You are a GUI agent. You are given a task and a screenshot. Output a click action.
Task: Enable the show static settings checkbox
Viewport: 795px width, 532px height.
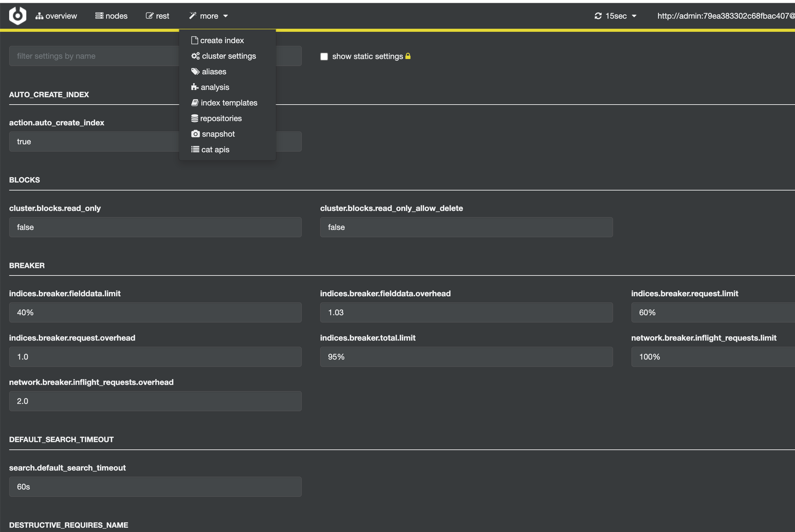[x=324, y=56]
